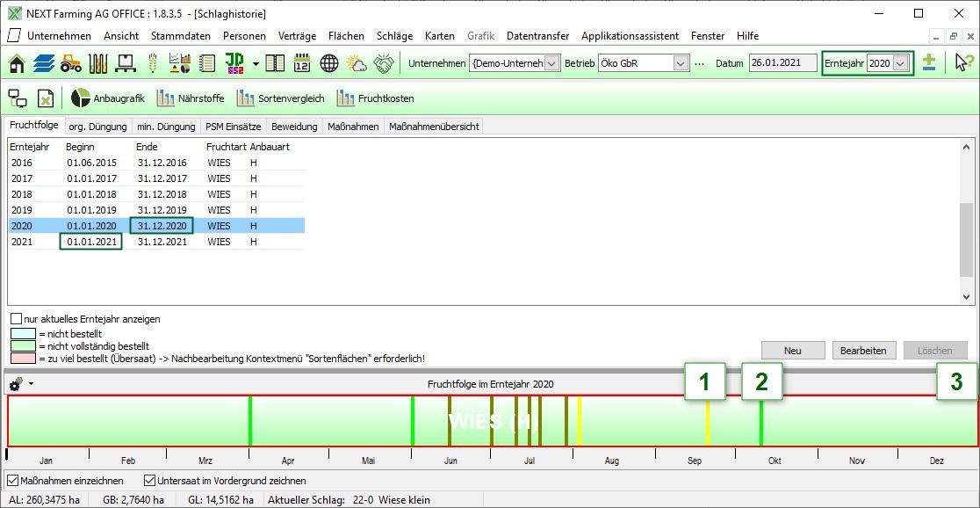This screenshot has width=980, height=508.
Task: Click the Excel export icon
Action: pos(46,98)
